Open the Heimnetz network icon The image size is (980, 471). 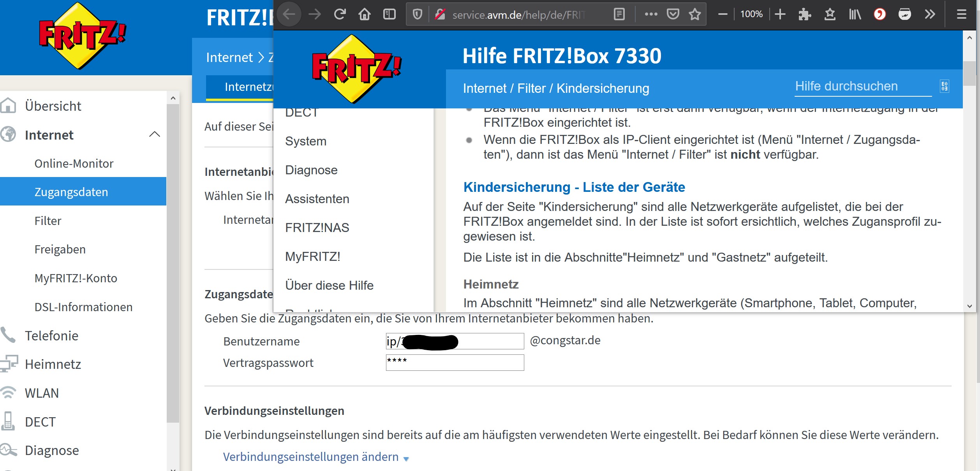(x=9, y=363)
